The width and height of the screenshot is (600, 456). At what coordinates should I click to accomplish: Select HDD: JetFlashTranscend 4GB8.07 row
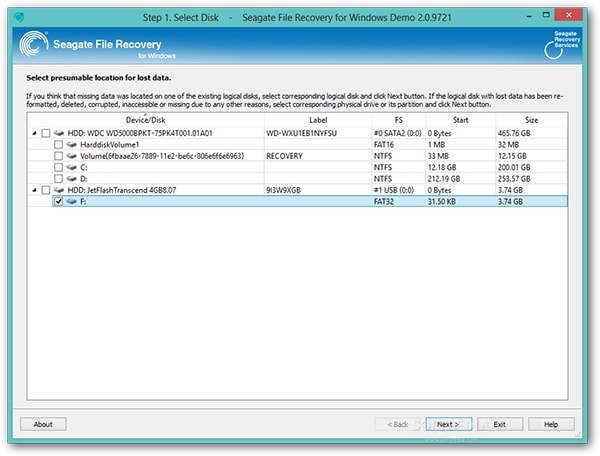coord(297,190)
